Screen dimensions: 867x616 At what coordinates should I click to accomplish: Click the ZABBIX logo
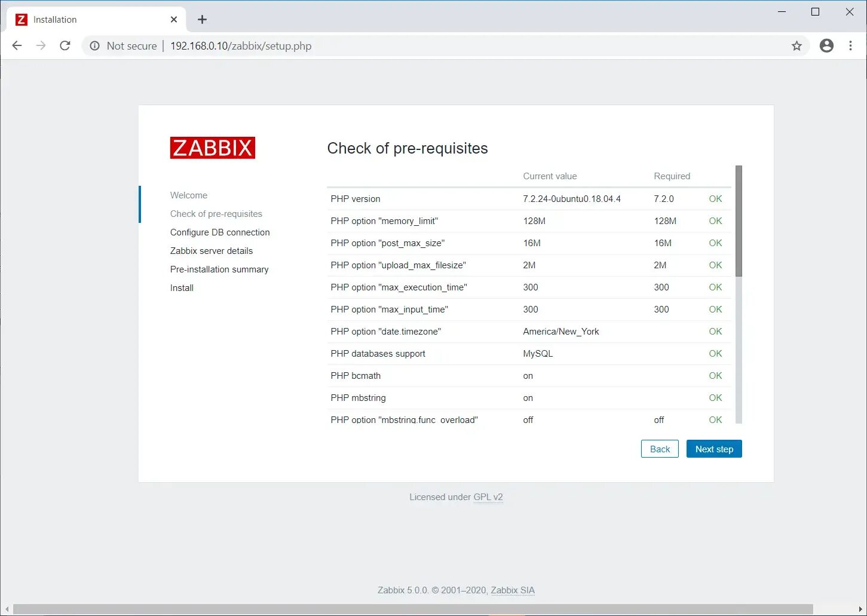point(212,148)
